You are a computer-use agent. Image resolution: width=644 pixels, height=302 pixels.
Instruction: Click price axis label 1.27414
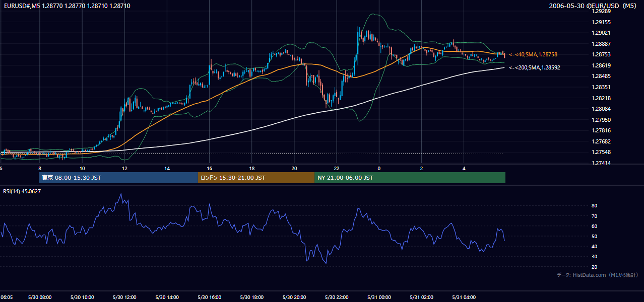(601, 163)
